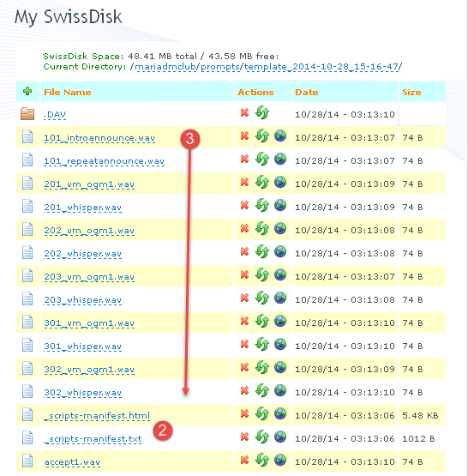Click the green arrows icon for 202_whisper.wav
Viewport: 468px width, 476px height.
pyautogui.click(x=262, y=251)
